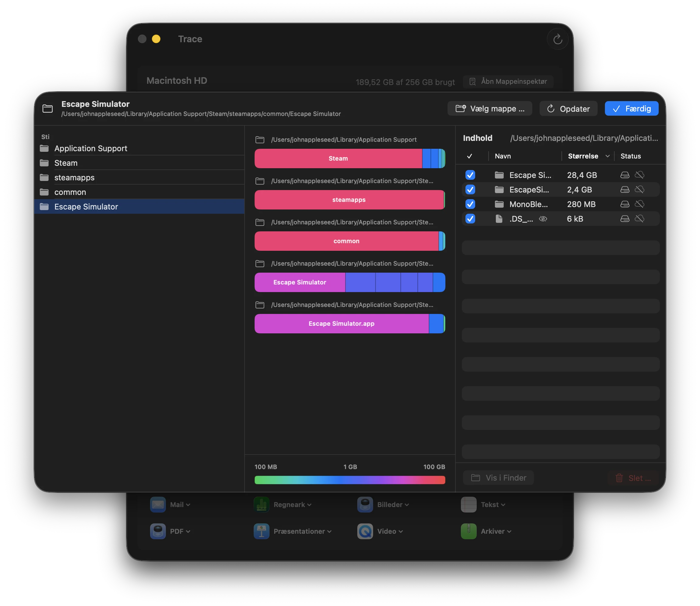The width and height of the screenshot is (700, 606).
Task: Click the Færdig done button
Action: click(631, 109)
